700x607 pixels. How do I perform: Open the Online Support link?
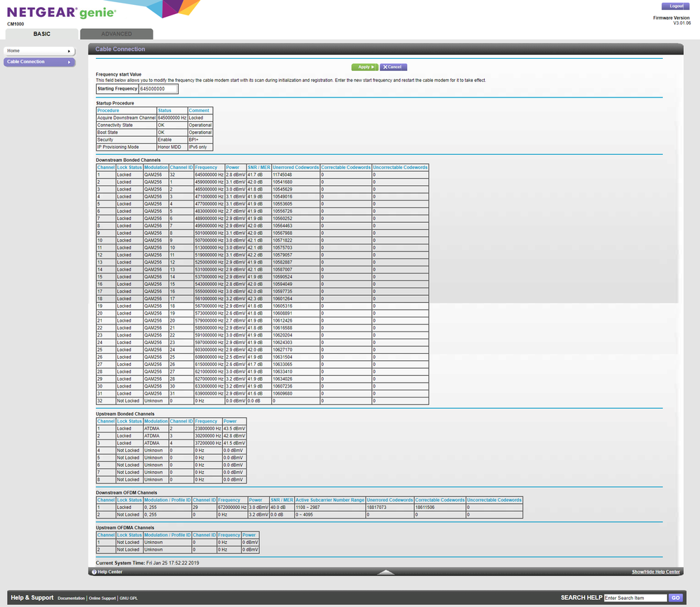(101, 598)
